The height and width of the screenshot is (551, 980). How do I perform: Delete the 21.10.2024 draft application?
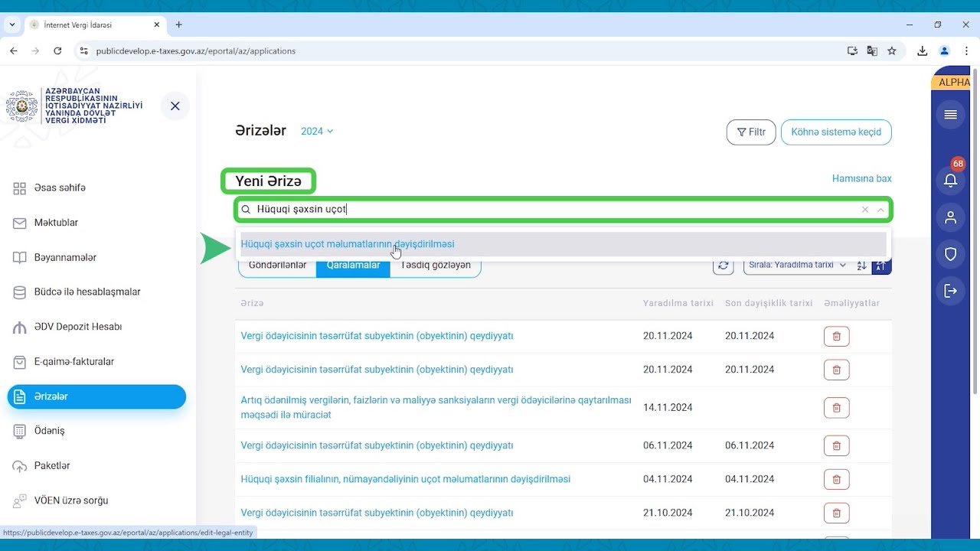tap(836, 514)
